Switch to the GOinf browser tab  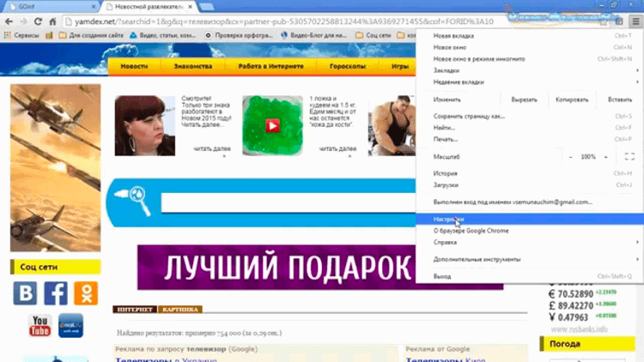[52, 7]
